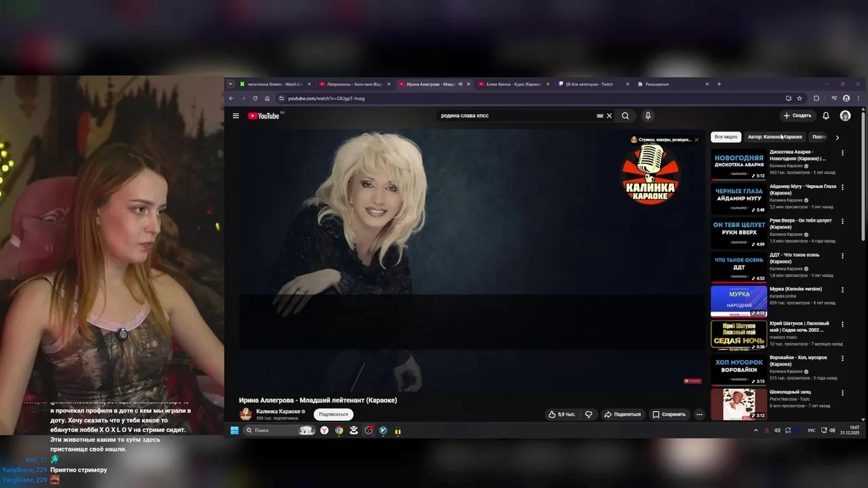Open options for 'Айдамир Мугу - Черные Глаза'
The width and height of the screenshot is (868, 488).
coord(842,187)
